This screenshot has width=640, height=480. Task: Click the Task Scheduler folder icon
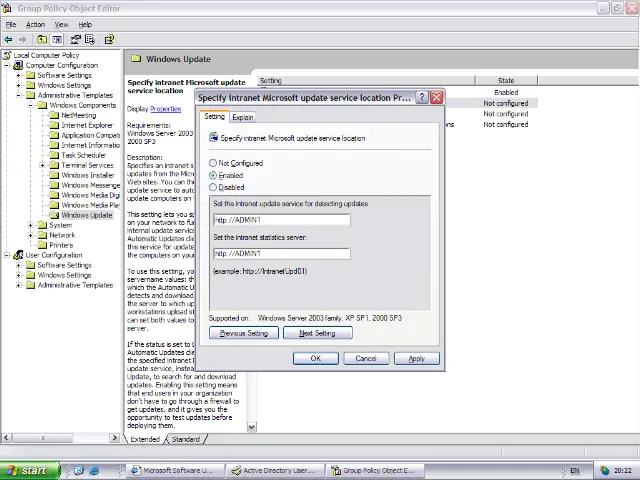tap(54, 155)
